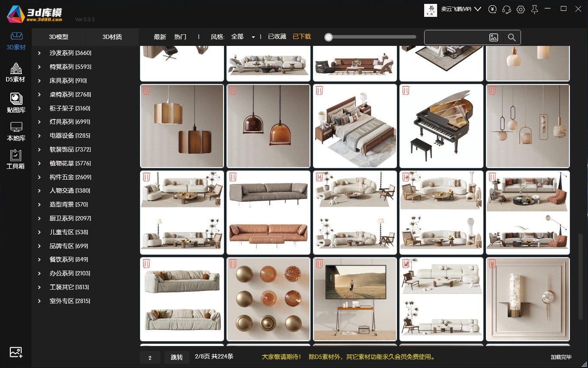Click the image search icon in search box
This screenshot has width=588, height=368.
[x=494, y=38]
